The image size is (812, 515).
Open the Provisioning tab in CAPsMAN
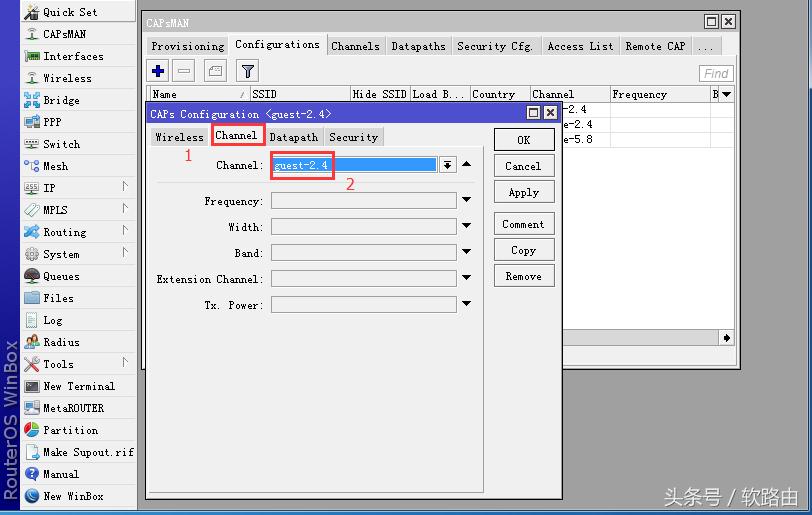187,46
